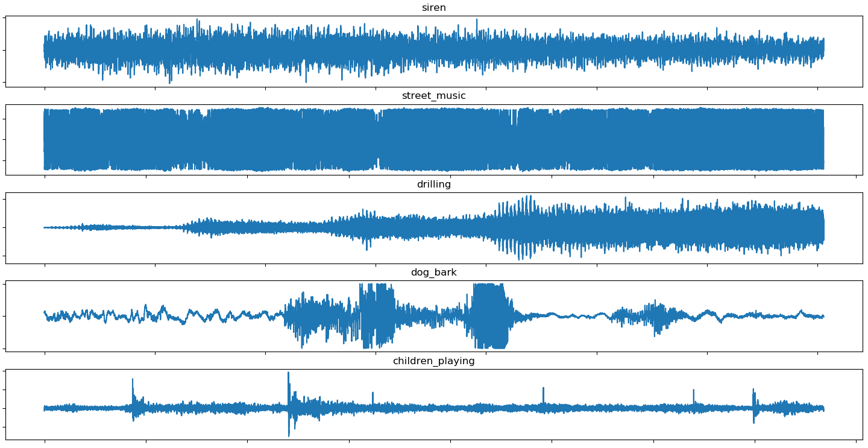
Task: Click the siren waveform plot
Action: [x=434, y=51]
